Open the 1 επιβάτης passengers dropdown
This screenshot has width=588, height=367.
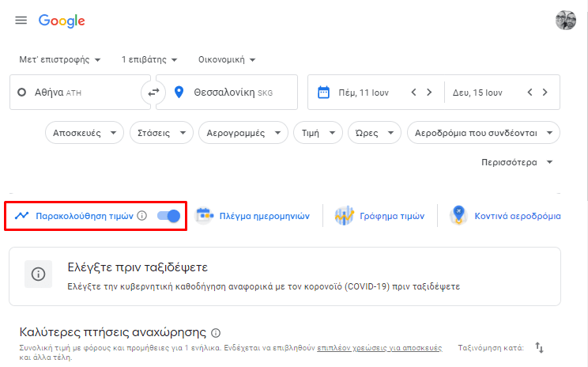click(x=149, y=59)
